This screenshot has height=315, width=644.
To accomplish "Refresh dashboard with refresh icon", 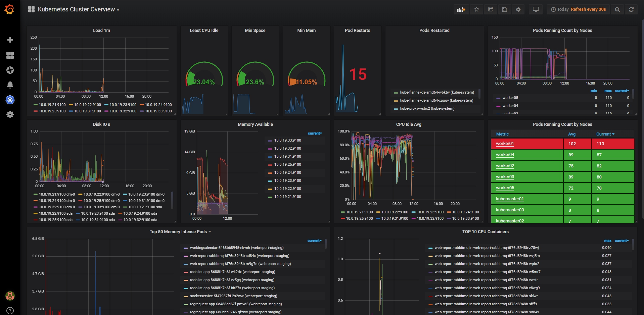I will pyautogui.click(x=631, y=9).
